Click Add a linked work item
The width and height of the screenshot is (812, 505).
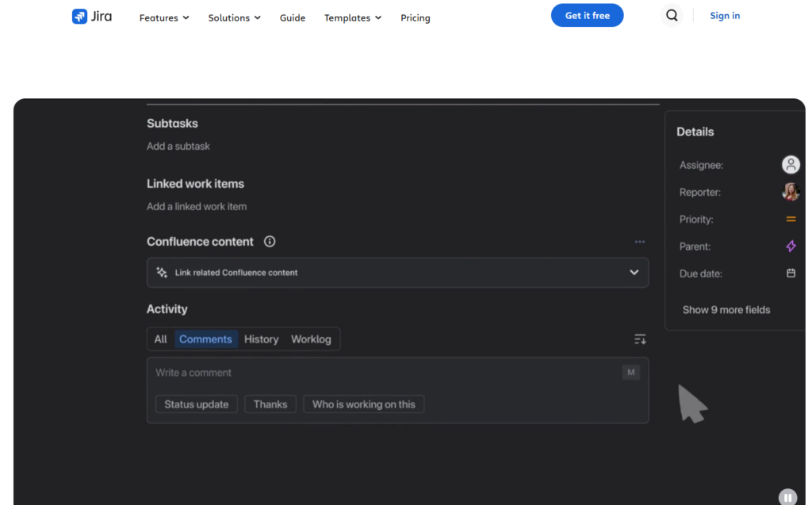click(x=197, y=206)
